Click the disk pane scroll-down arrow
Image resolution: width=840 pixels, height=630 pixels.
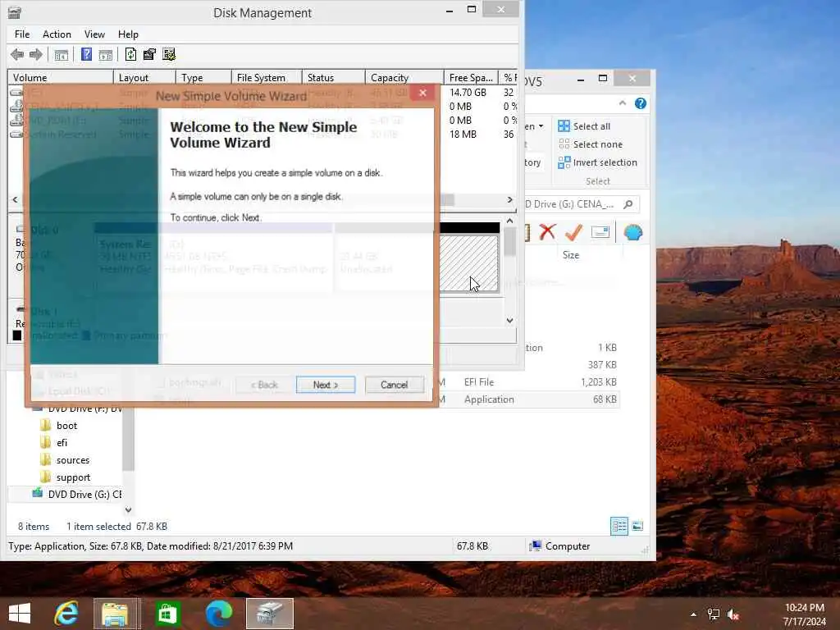click(x=509, y=321)
